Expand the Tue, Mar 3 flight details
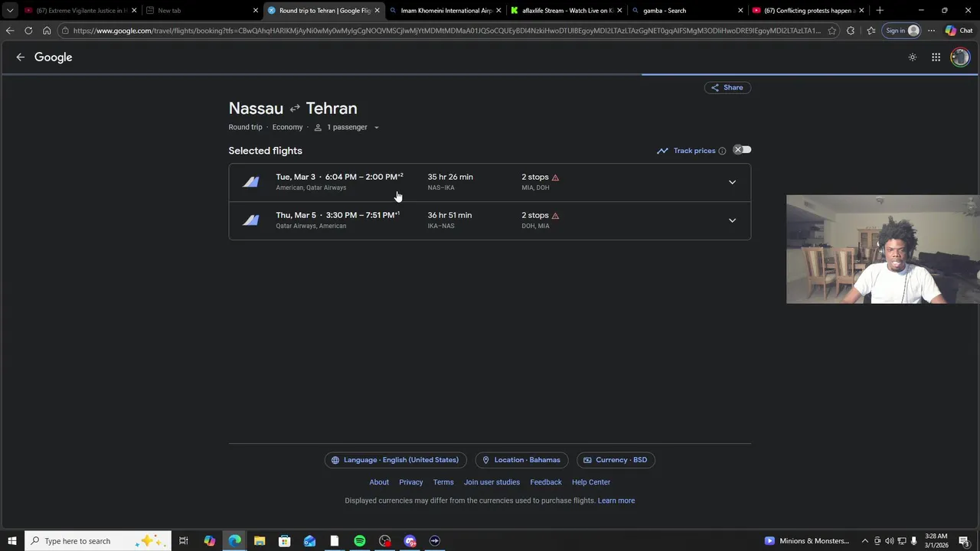The width and height of the screenshot is (980, 551). click(x=732, y=182)
